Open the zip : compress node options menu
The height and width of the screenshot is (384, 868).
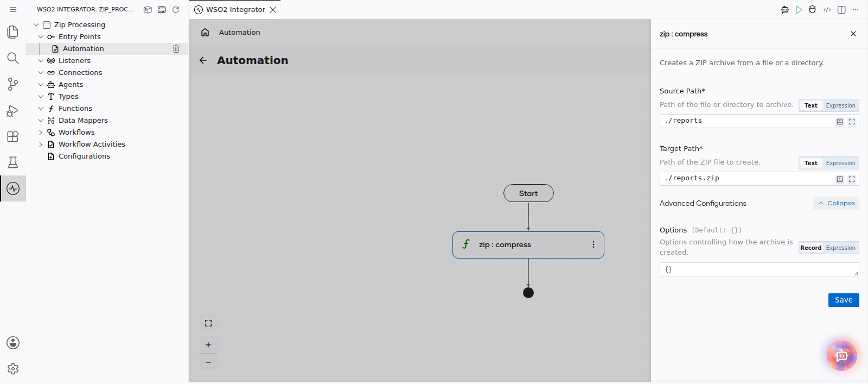click(593, 245)
